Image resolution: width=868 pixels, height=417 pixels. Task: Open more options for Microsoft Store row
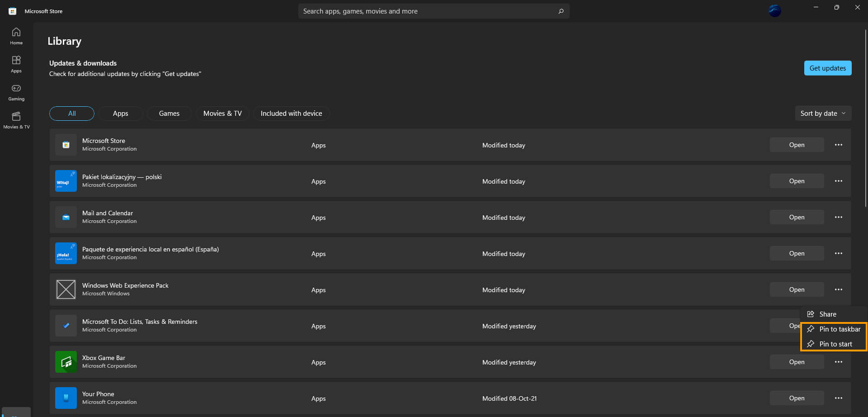tap(839, 145)
